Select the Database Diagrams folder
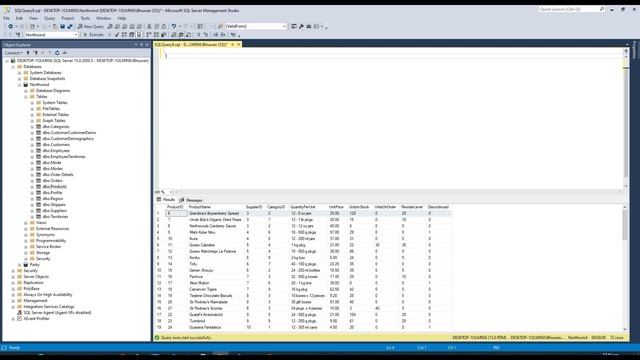Viewport: 640px width, 360px height. (53, 91)
